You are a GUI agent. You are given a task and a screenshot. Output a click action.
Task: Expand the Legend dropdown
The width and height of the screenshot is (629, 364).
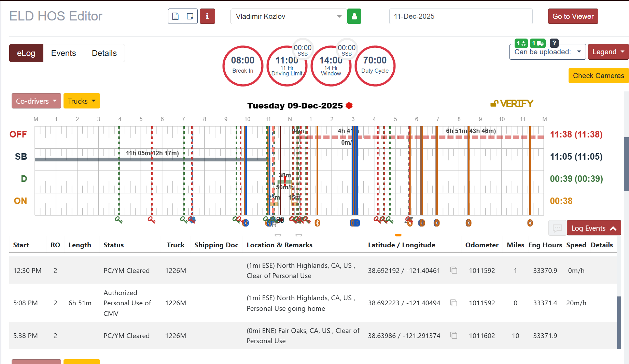pyautogui.click(x=608, y=52)
